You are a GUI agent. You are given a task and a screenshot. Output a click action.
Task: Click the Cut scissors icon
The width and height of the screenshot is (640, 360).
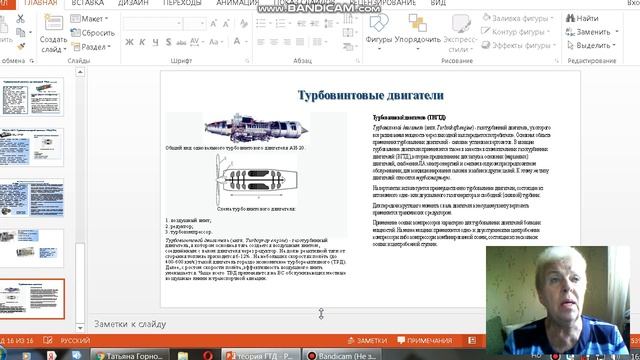20,19
